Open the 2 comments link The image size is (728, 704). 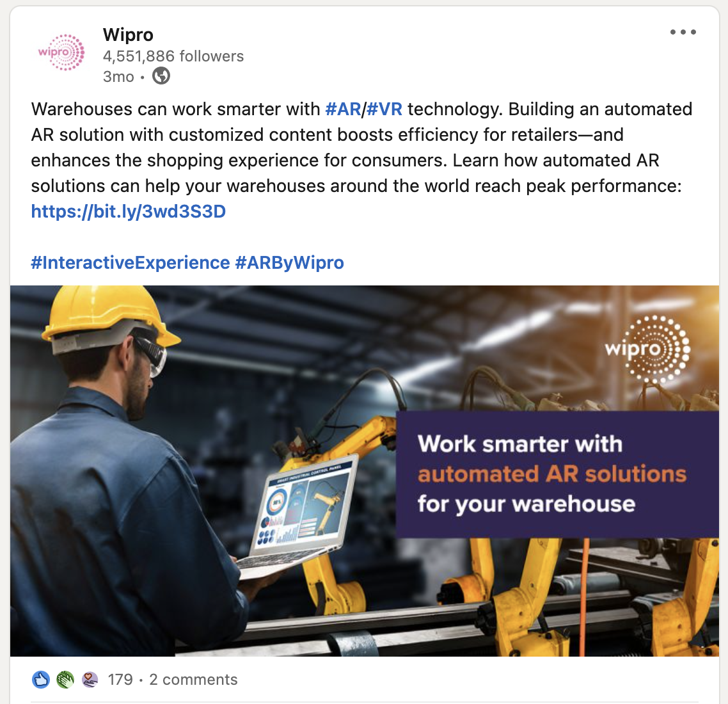[x=193, y=680]
